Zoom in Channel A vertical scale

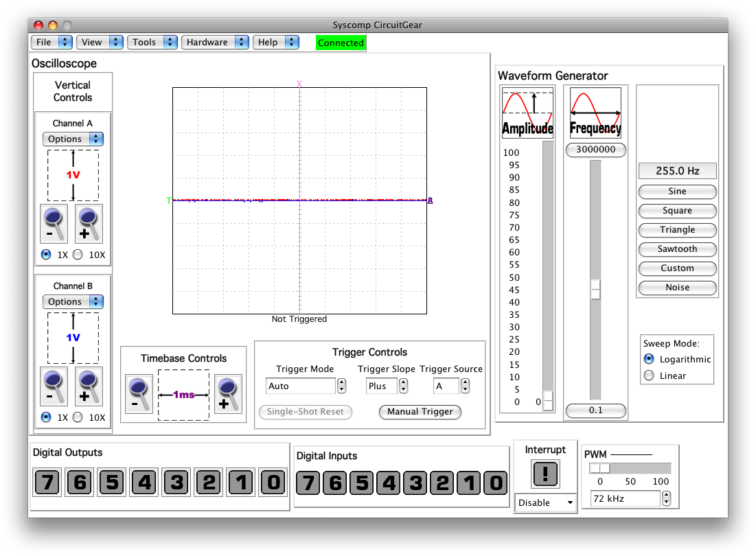89,224
